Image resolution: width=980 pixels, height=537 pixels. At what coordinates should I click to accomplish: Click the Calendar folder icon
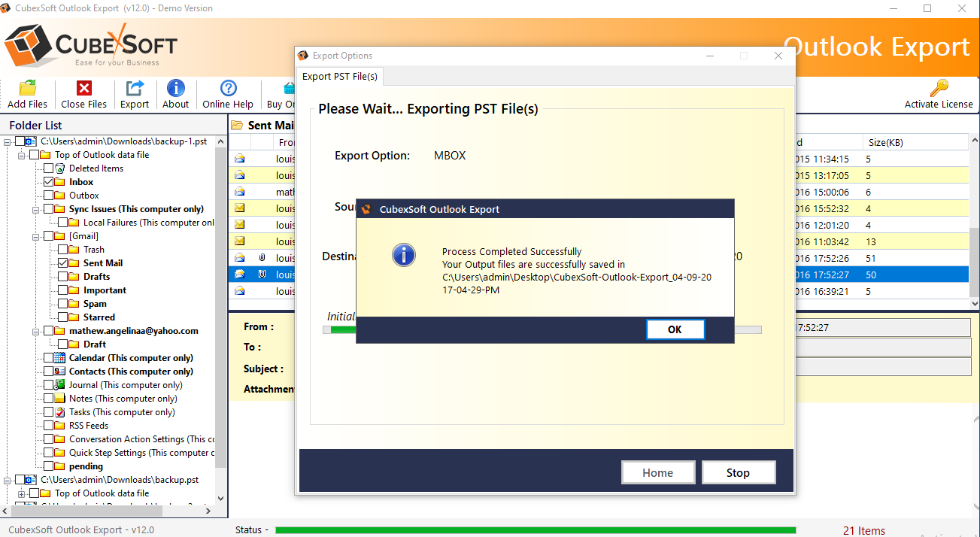60,358
